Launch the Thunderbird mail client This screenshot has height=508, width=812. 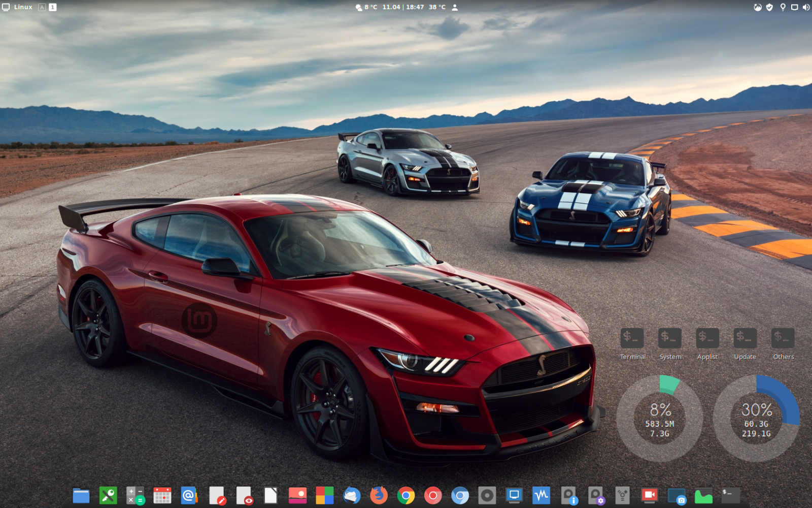[x=352, y=495]
